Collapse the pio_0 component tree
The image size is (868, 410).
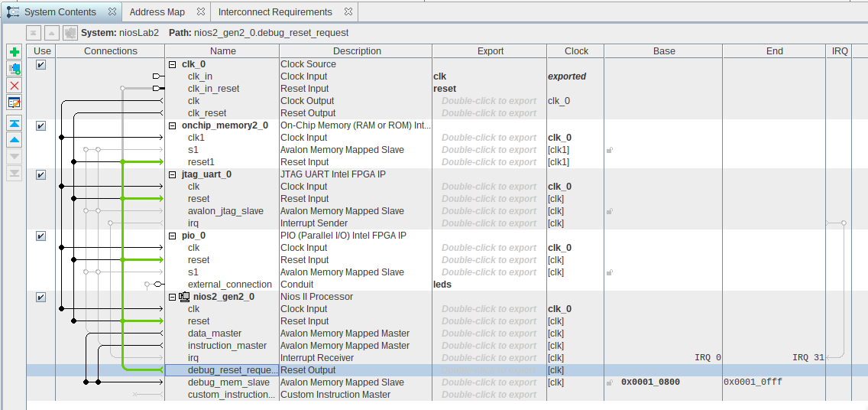172,236
